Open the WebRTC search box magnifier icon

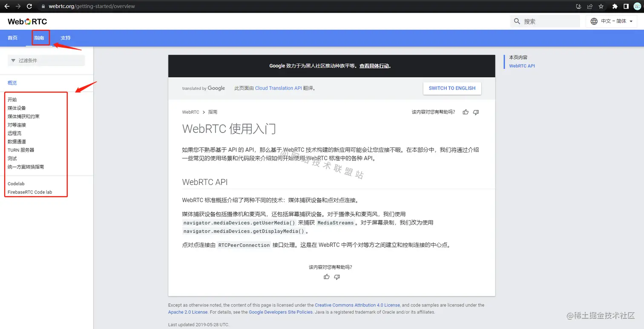(x=517, y=21)
